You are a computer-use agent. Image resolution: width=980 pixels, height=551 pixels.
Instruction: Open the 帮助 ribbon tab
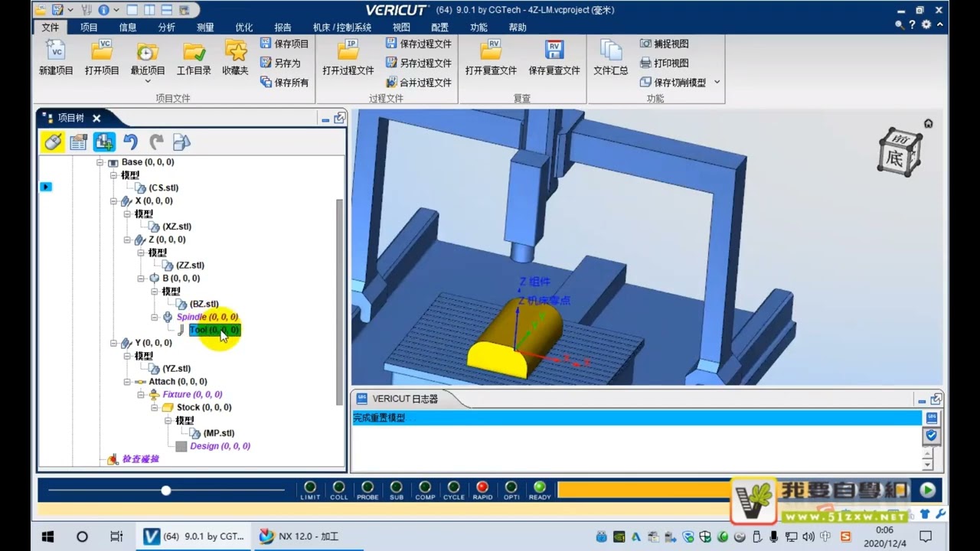(518, 27)
